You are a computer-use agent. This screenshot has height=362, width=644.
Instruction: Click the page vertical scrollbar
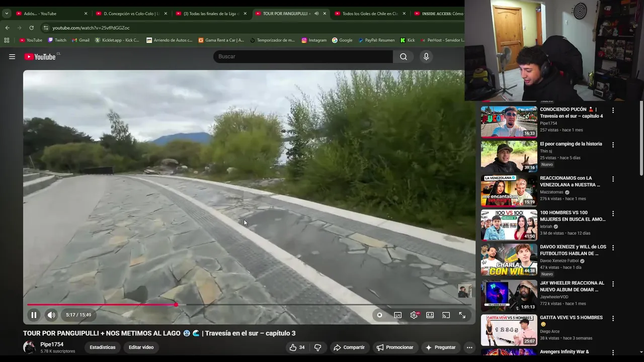[x=641, y=138]
